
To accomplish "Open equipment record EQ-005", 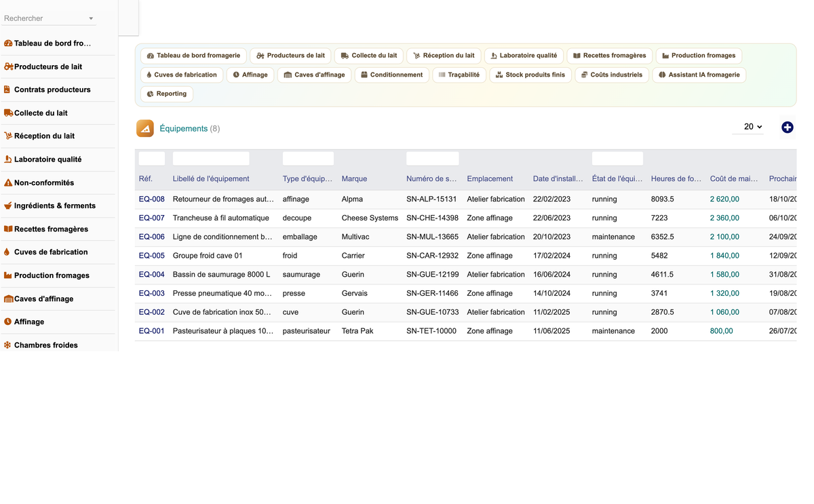I will coord(152,256).
